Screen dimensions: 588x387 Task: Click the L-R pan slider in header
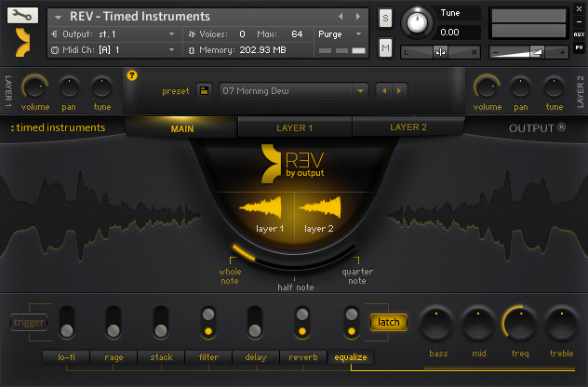click(x=440, y=52)
